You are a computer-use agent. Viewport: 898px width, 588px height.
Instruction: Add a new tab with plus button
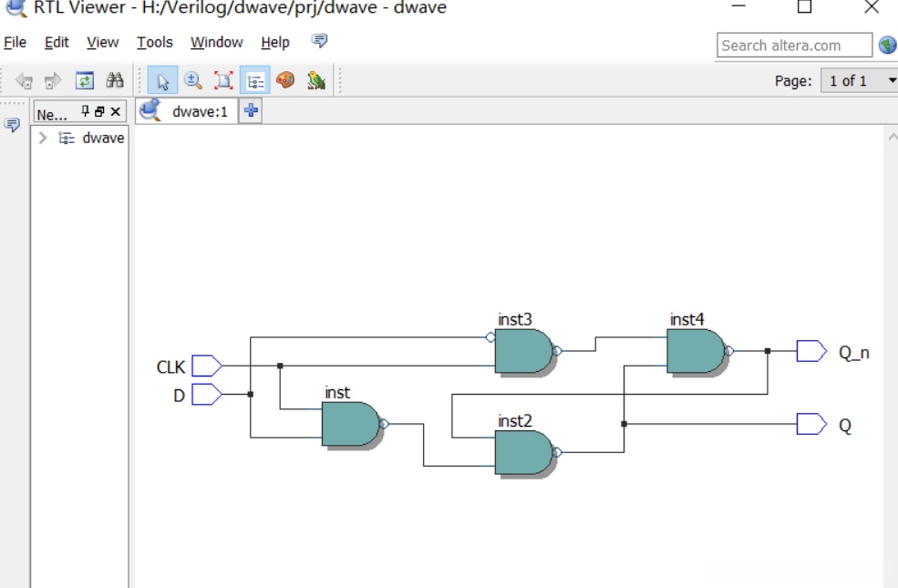(251, 110)
